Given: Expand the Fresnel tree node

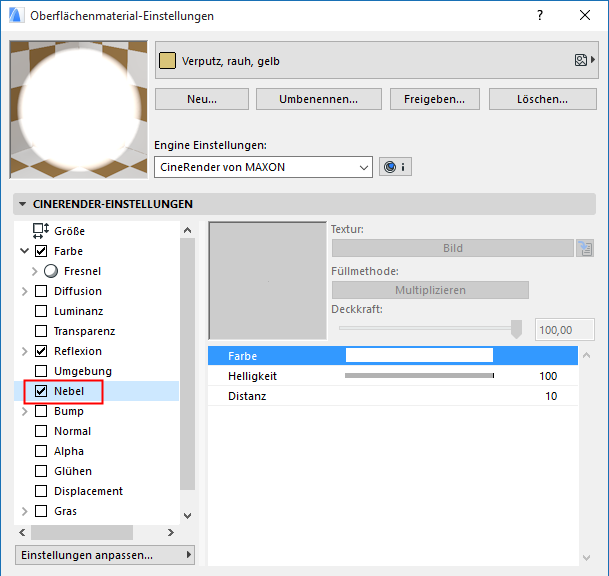Looking at the screenshot, I should [35, 271].
